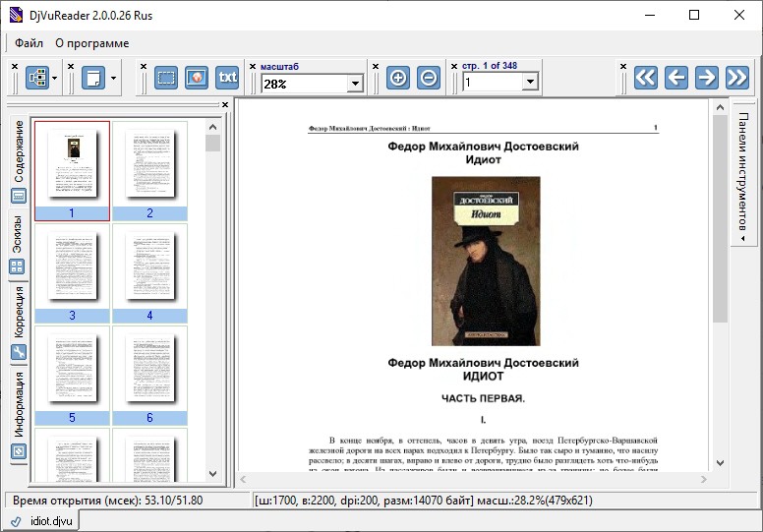This screenshot has height=532, width=763.
Task: Open the Файл menu
Action: (29, 43)
